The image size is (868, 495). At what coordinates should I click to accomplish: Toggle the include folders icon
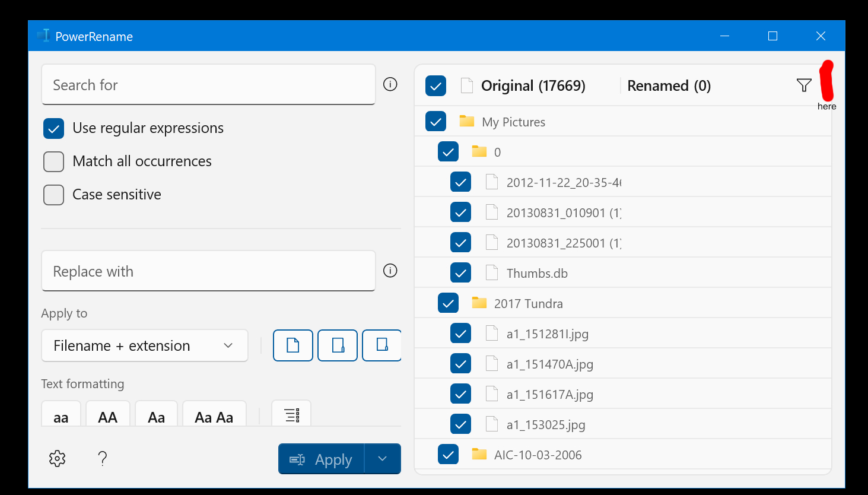pos(337,345)
